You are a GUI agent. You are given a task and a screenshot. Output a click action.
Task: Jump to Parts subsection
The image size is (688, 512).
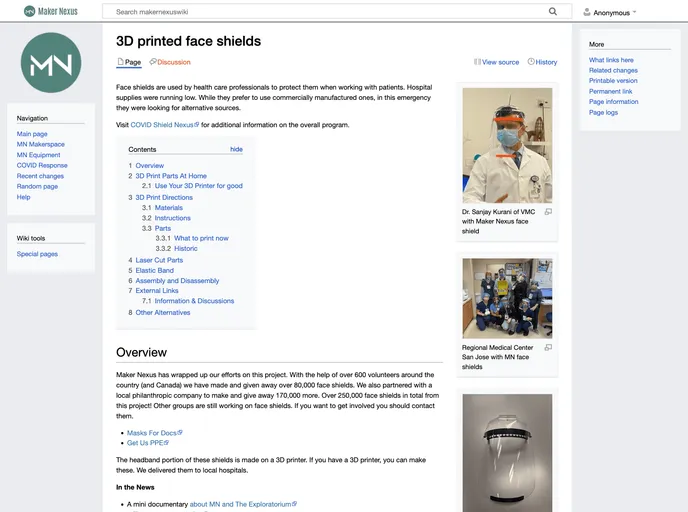[163, 228]
